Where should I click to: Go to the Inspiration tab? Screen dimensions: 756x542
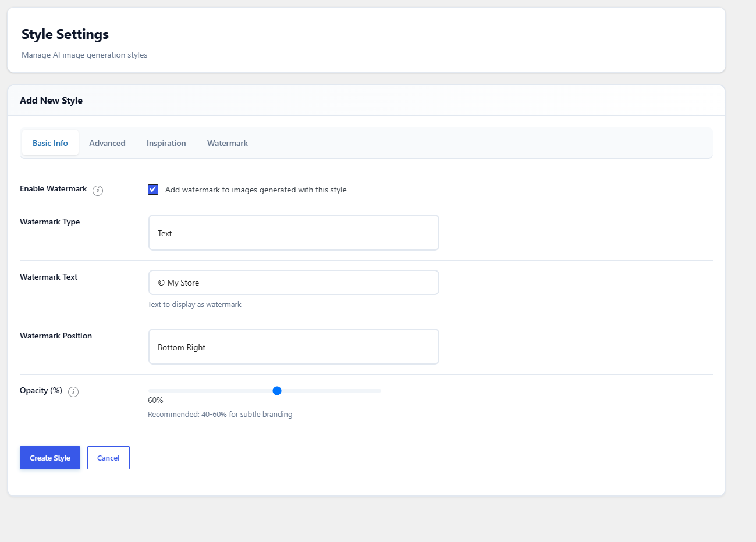click(x=166, y=143)
